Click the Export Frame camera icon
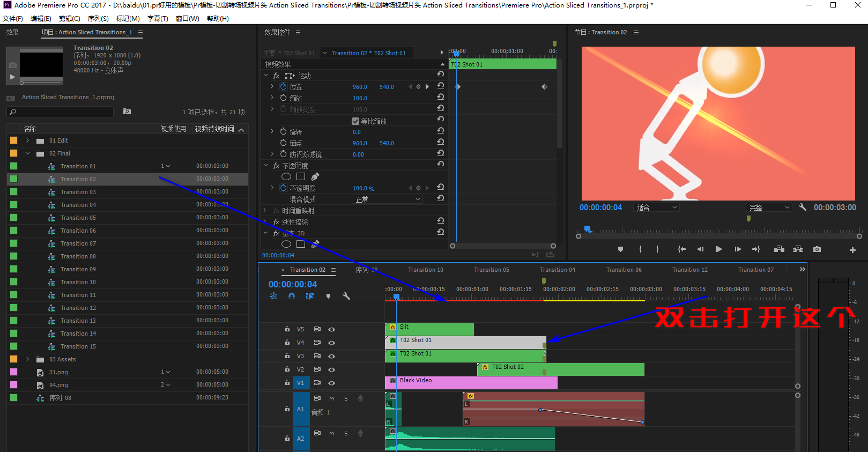The image size is (868, 452). click(x=817, y=249)
